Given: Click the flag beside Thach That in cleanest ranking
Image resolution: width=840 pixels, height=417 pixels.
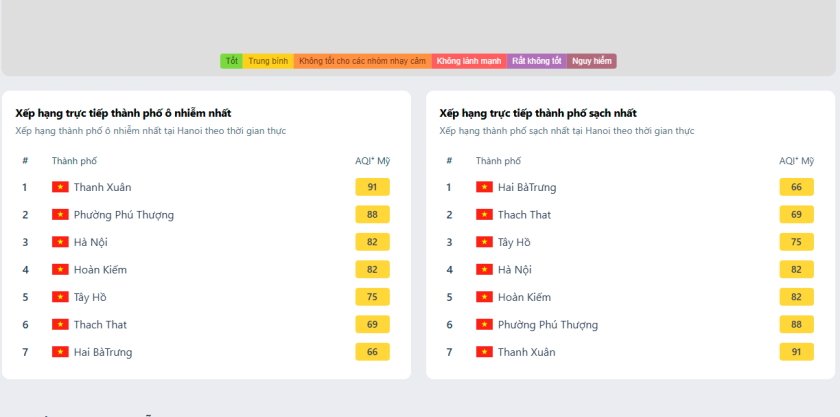Looking at the screenshot, I should coord(484,215).
